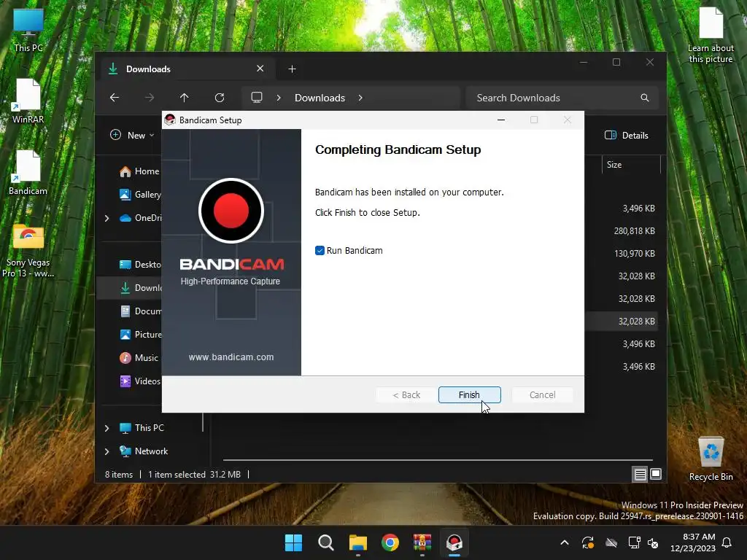Minimize the Bandicam Setup window
This screenshot has height=560, width=747.
(500, 120)
